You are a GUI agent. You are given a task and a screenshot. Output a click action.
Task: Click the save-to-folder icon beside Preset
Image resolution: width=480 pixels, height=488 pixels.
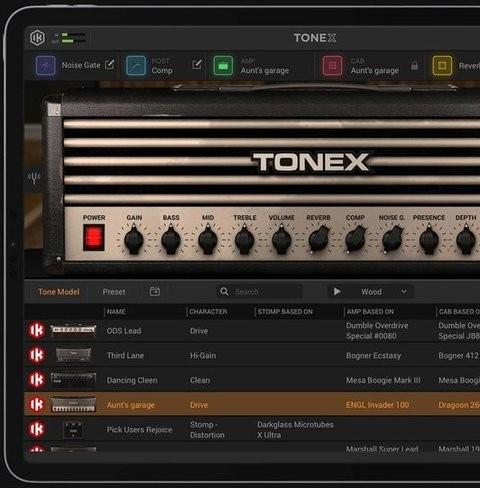tap(155, 291)
